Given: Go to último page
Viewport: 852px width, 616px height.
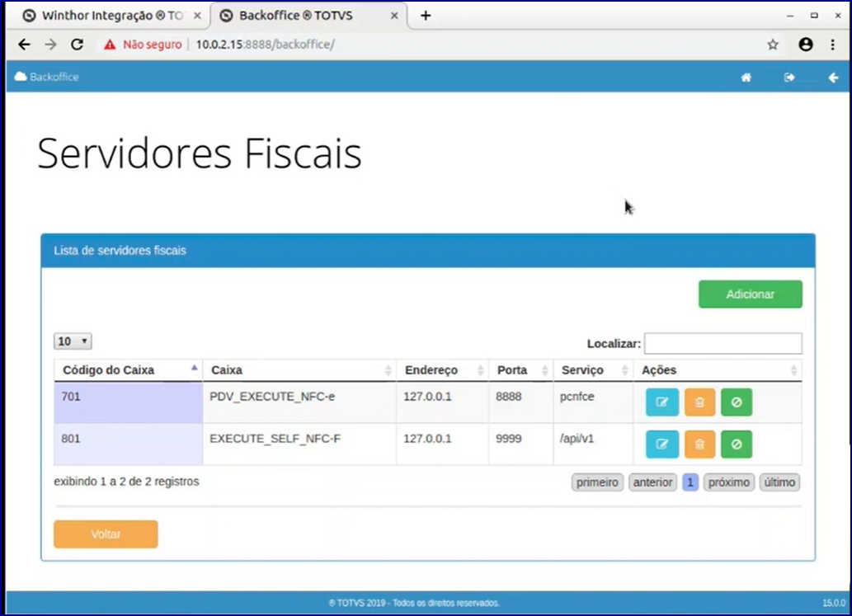Looking at the screenshot, I should (x=779, y=482).
